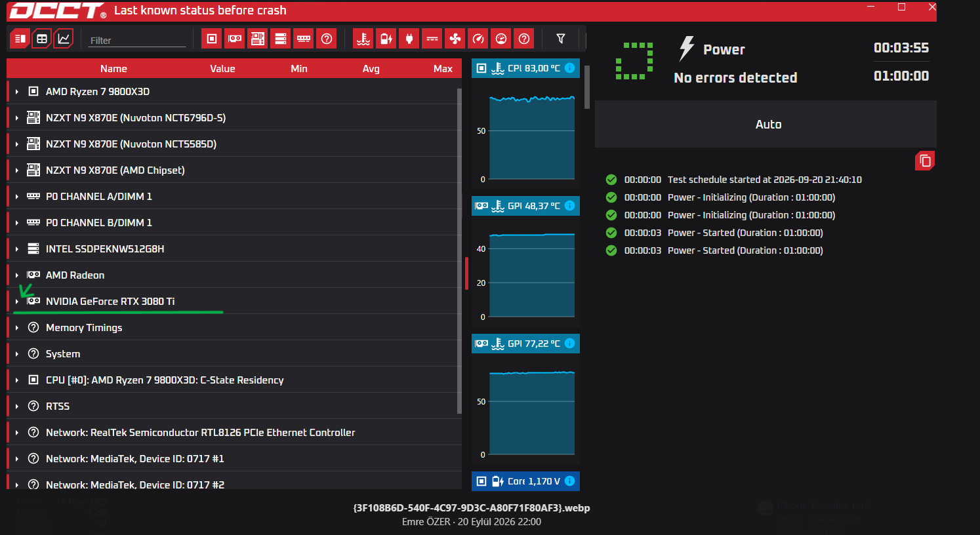This screenshot has width=980, height=535.
Task: Expand the NZXT N9 X870E AMD Chipset node
Action: 16,170
